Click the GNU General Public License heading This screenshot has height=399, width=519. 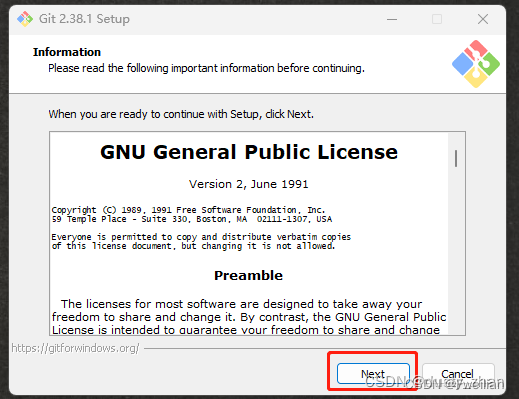click(249, 152)
